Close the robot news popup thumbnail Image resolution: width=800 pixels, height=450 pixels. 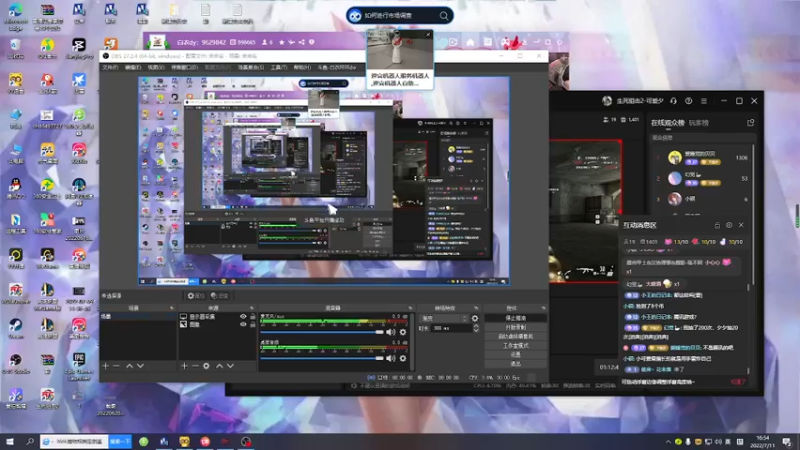click(428, 34)
